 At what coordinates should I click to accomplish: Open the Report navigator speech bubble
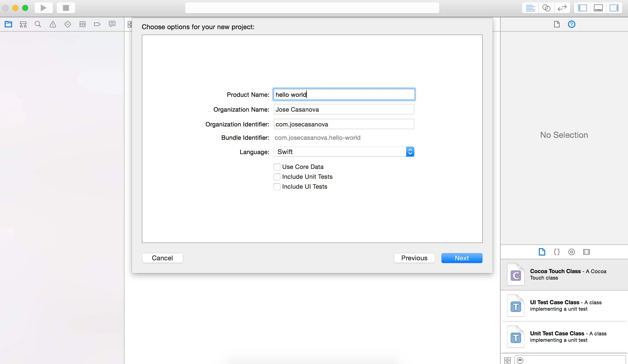(x=112, y=24)
